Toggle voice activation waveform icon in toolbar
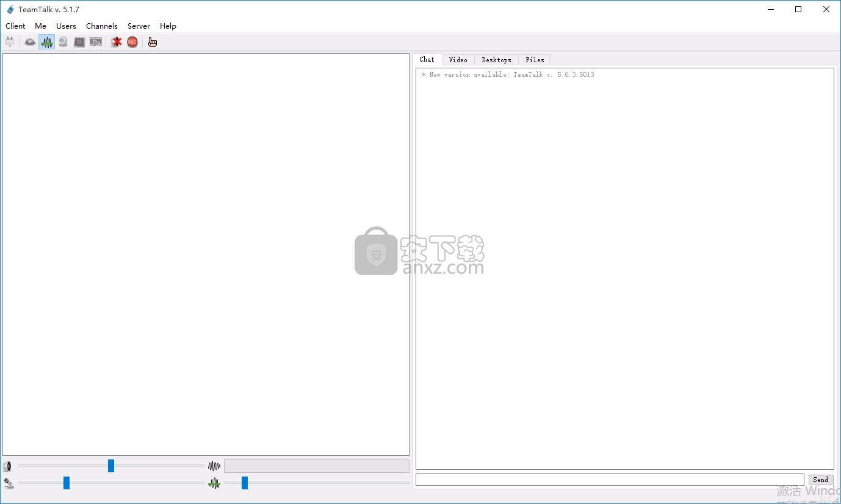The image size is (841, 504). [x=46, y=42]
